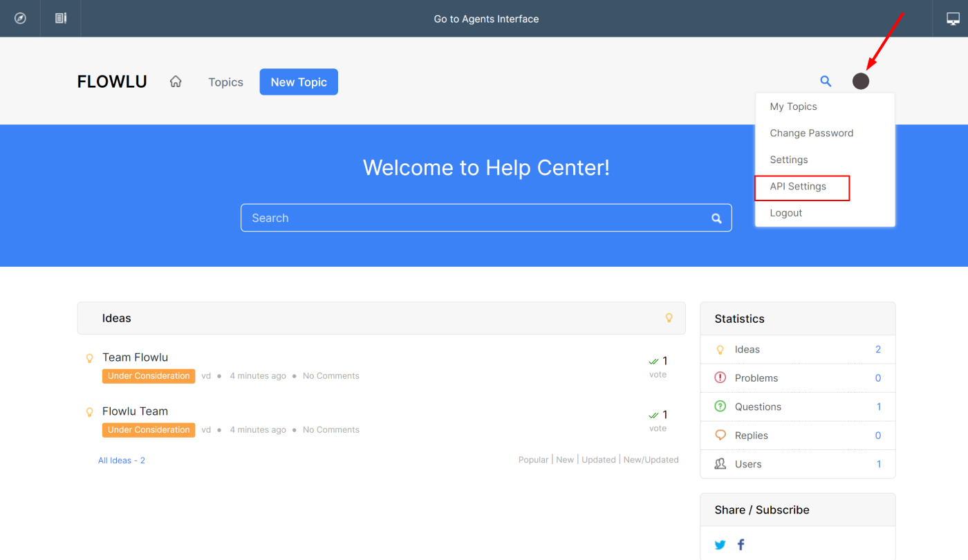
Task: Click the compass icon in top bar
Action: tap(20, 19)
